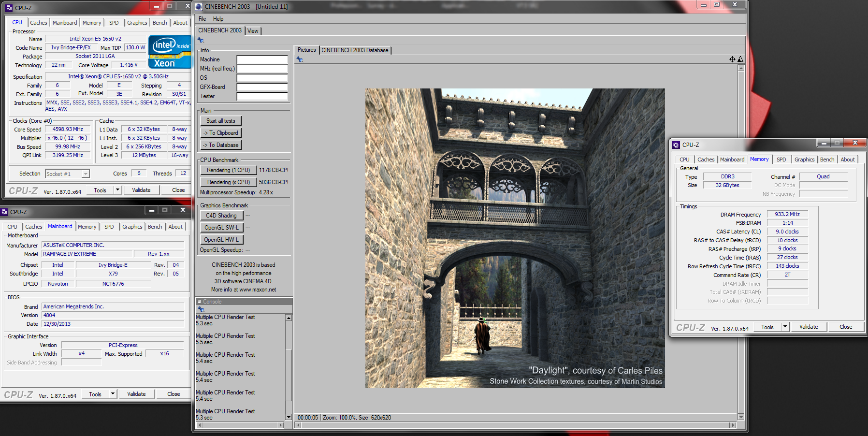Screen dimensions: 868x436
Task: Click picture view horizontal scrollbar right arrow
Action: click(x=733, y=425)
